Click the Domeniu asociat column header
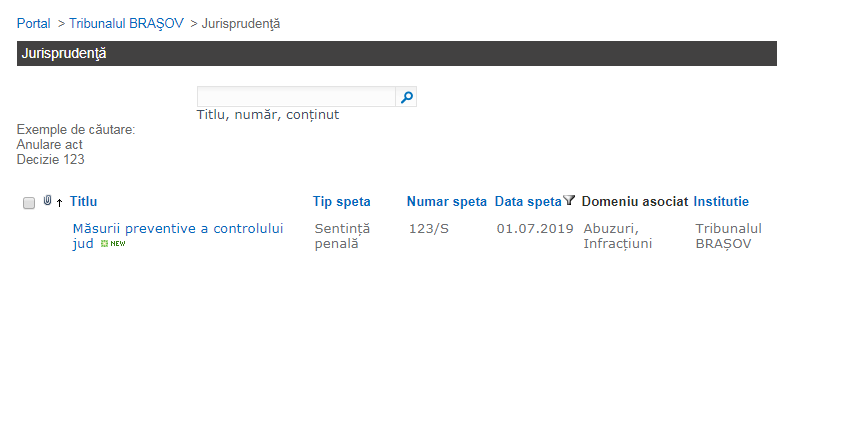Image resolution: width=858 pixels, height=448 pixels. tap(634, 202)
